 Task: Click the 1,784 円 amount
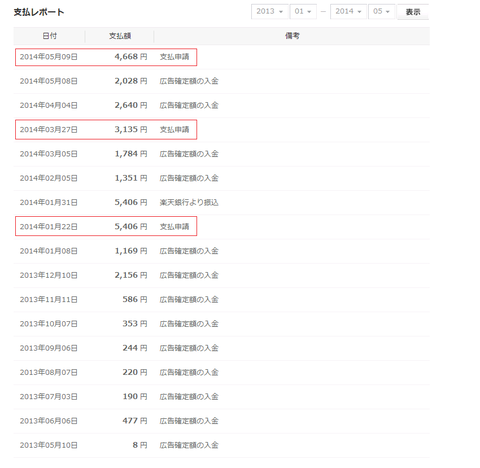[x=131, y=154]
